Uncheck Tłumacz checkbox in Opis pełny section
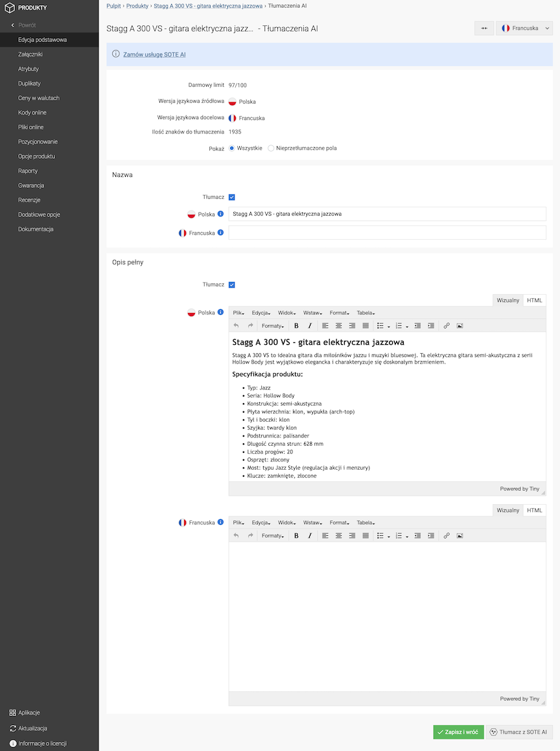The height and width of the screenshot is (751, 560). click(232, 285)
